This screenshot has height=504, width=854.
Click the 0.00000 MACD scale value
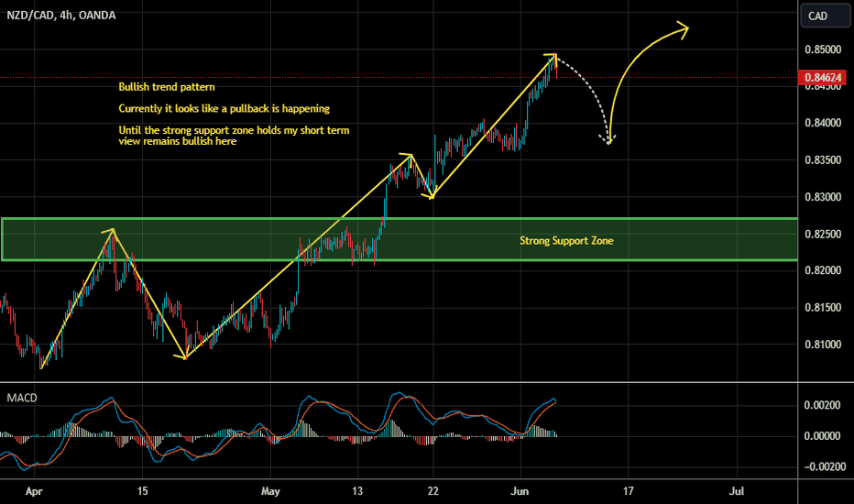[822, 436]
